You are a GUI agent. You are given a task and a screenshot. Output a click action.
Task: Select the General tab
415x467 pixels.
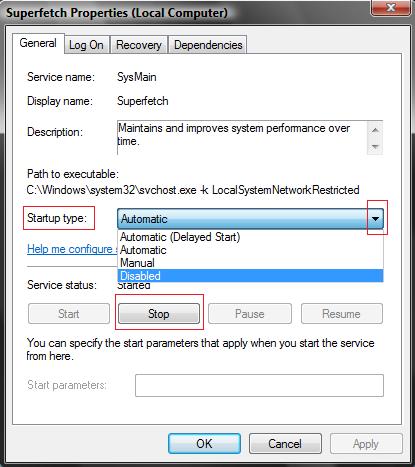pyautogui.click(x=38, y=43)
